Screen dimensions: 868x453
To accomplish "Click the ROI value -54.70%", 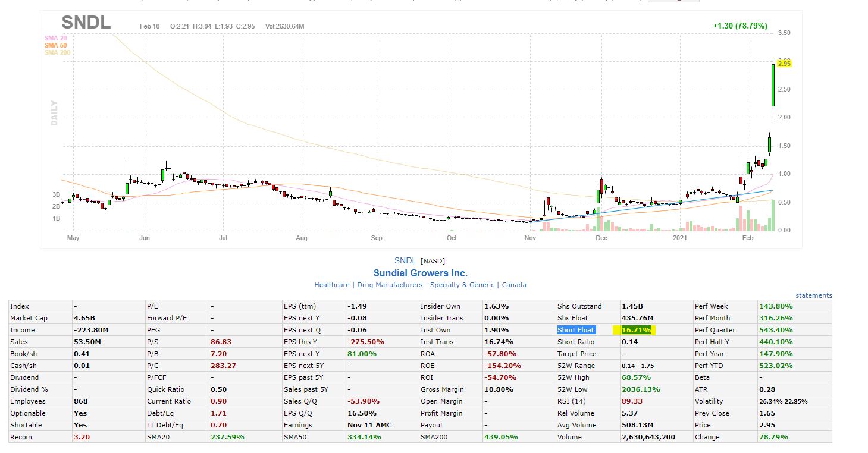I will (500, 378).
